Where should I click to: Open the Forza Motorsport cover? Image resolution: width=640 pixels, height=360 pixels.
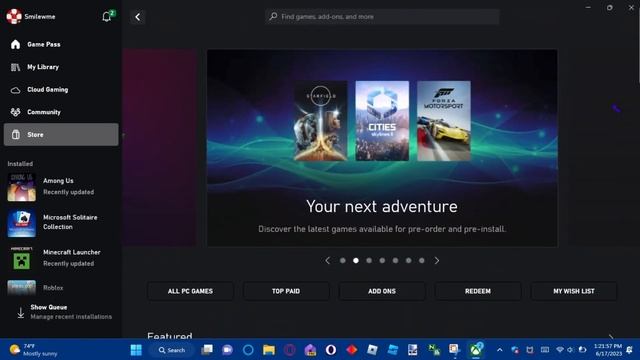(x=444, y=120)
